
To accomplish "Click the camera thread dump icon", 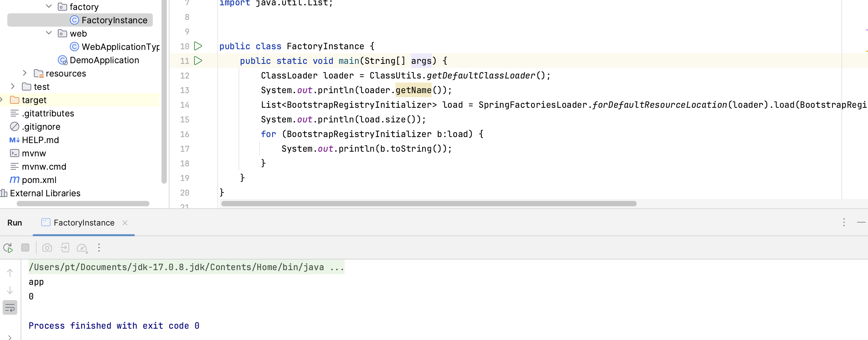I will point(47,248).
